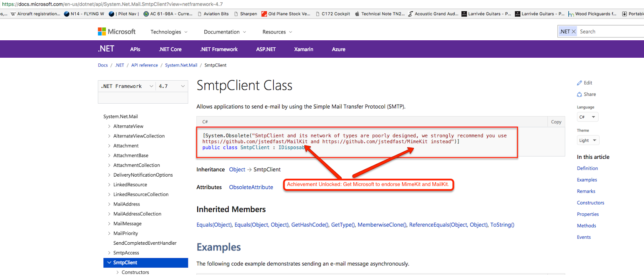Expand the AlternateView tree node
This screenshot has width=644, height=275.
109,126
